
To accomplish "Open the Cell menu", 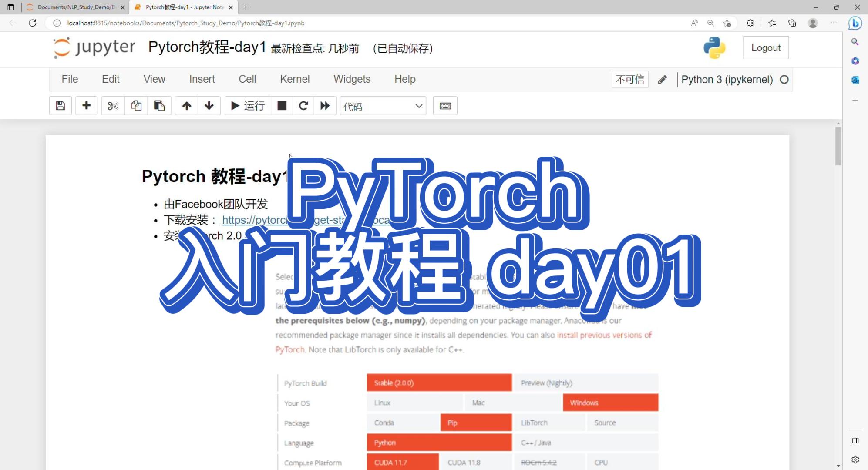I will pos(247,79).
